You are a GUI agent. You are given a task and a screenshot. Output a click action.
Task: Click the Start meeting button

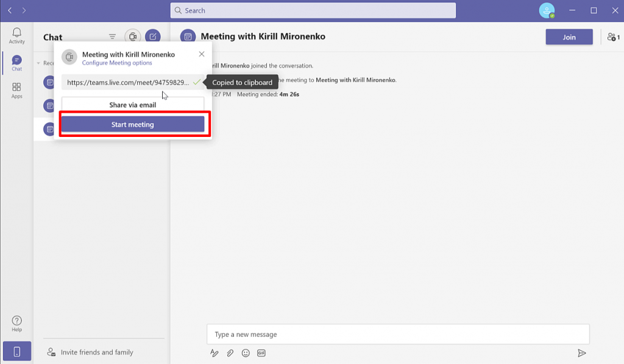133,124
